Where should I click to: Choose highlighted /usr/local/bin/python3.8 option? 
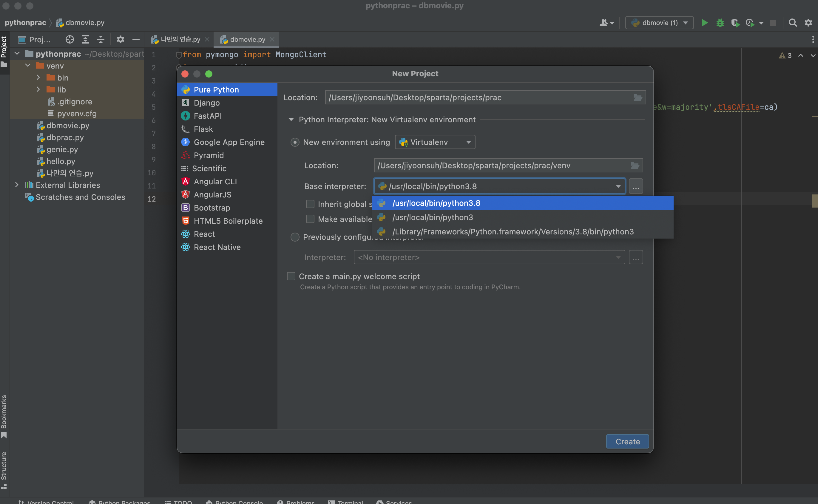click(x=523, y=203)
